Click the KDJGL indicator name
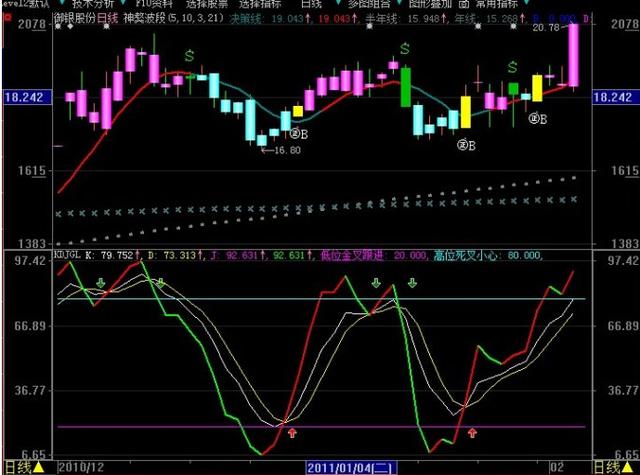Viewport: 640px width, 475px height. [66, 255]
